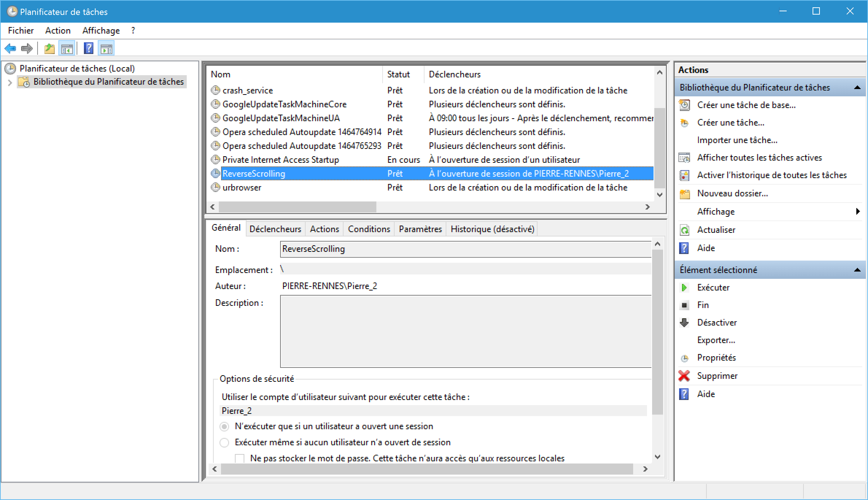This screenshot has width=868, height=500.
Task: Collapse the Élément sélectionné section
Action: pos(857,270)
